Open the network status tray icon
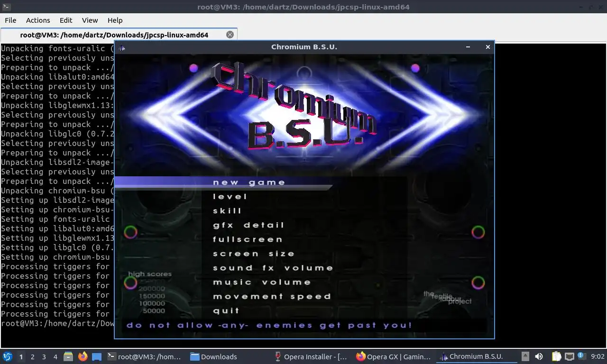 click(x=569, y=356)
